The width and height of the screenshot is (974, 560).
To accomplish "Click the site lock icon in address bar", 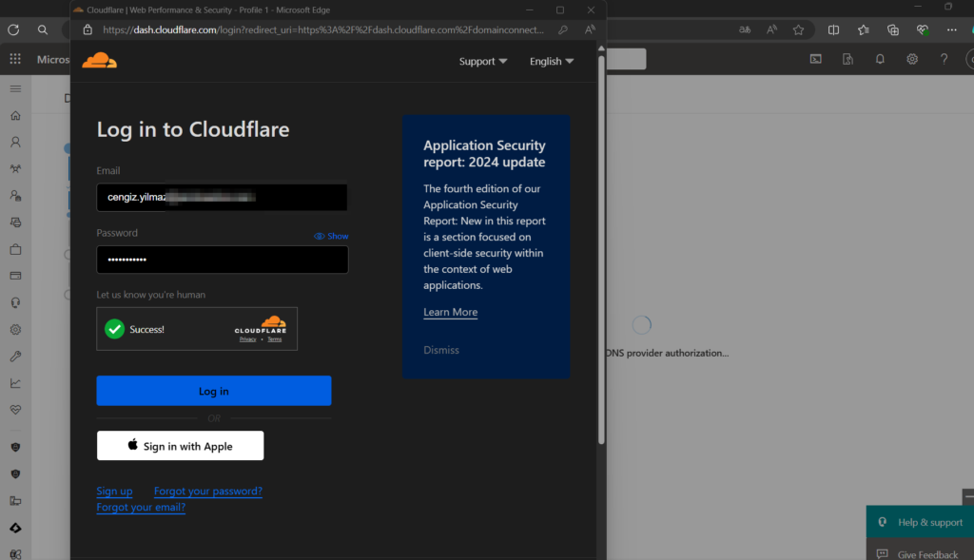I will [x=88, y=29].
